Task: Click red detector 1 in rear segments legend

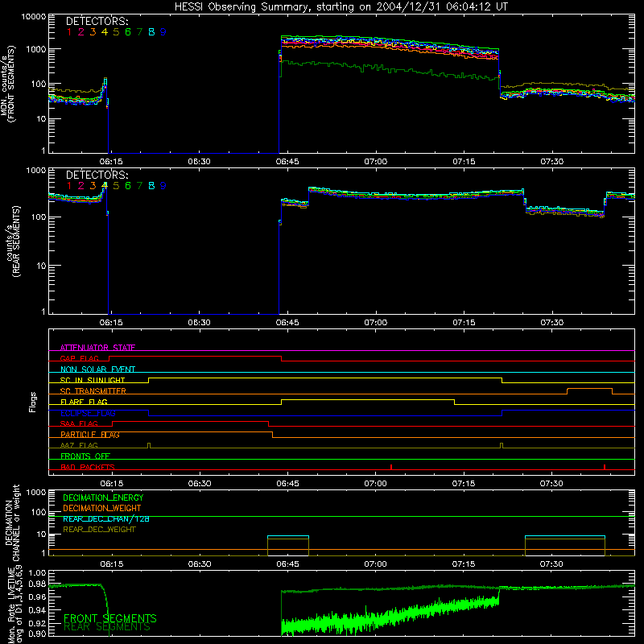Action: [69, 186]
